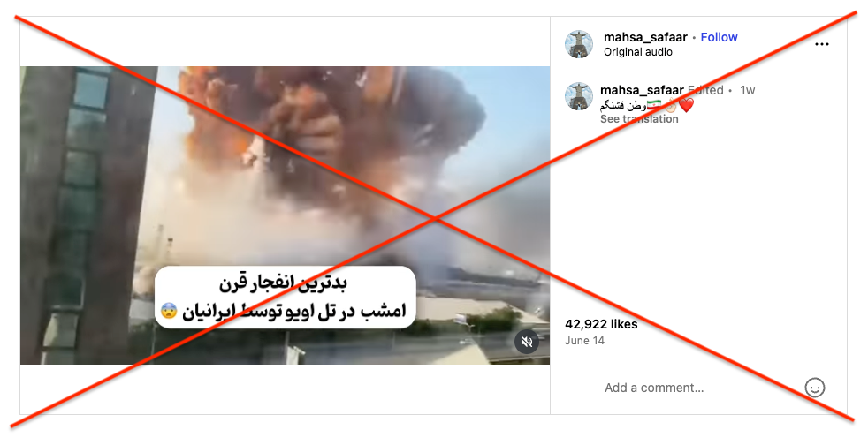
Task: Unmute the video with the speaker icon
Action: pyautogui.click(x=527, y=342)
